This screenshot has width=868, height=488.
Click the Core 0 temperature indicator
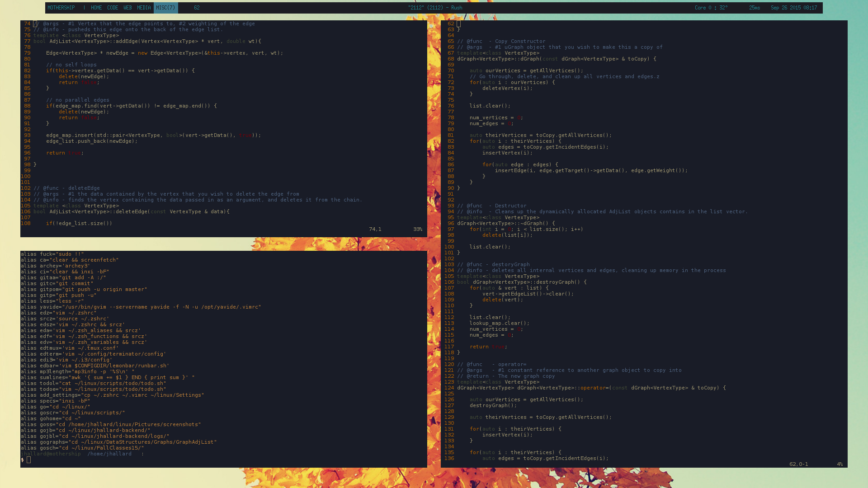coord(711,8)
